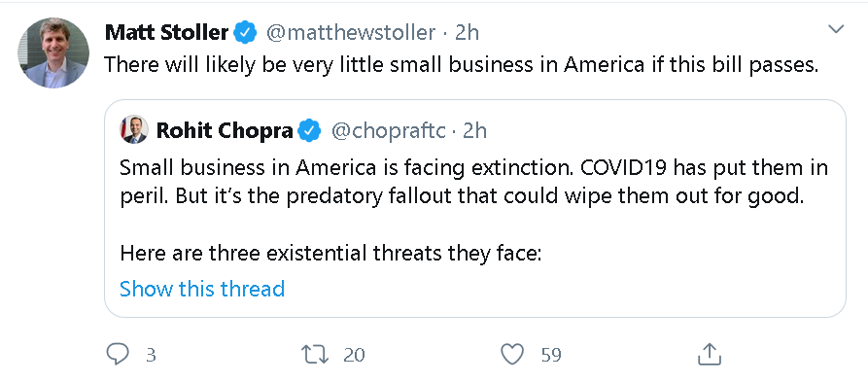Open the @chopraftc handle
This screenshot has height=382, width=868.
click(388, 131)
